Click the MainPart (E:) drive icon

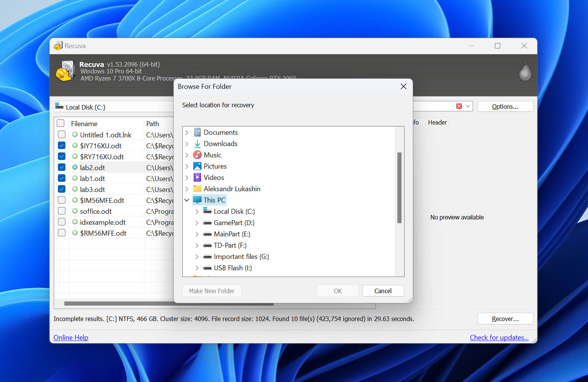coord(208,234)
